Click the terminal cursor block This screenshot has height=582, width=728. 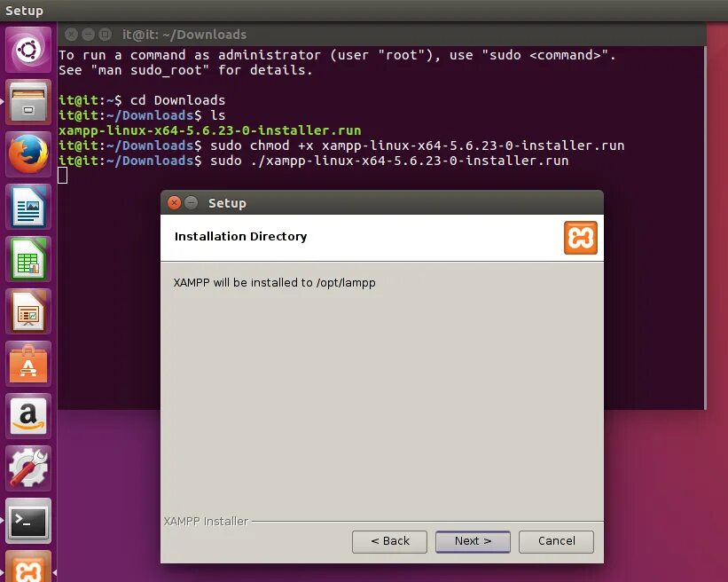coord(63,176)
